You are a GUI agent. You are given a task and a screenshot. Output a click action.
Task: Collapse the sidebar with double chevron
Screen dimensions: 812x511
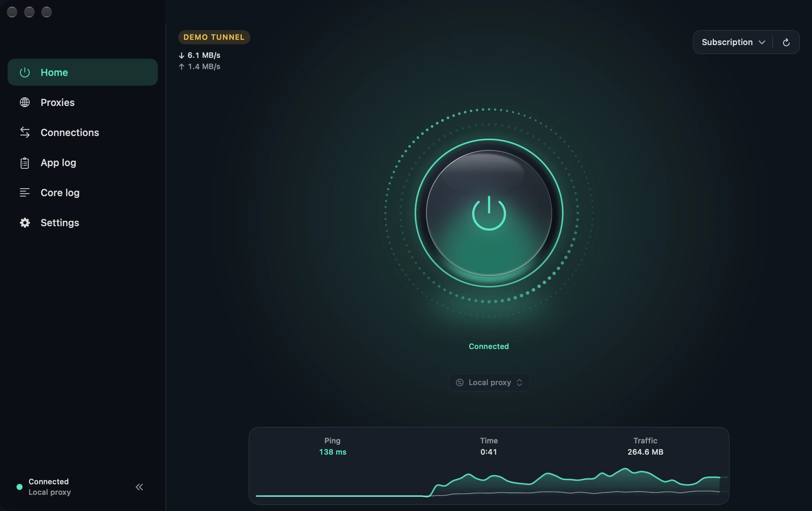tap(139, 487)
